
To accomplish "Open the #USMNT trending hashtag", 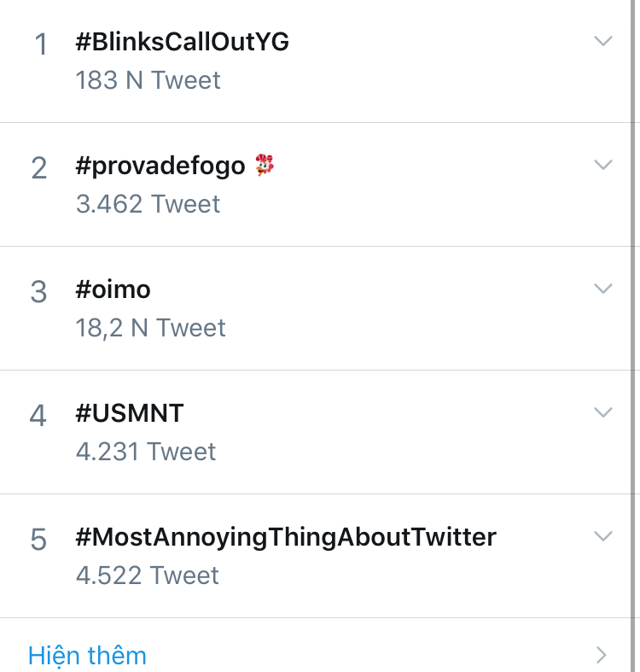I will tap(129, 413).
